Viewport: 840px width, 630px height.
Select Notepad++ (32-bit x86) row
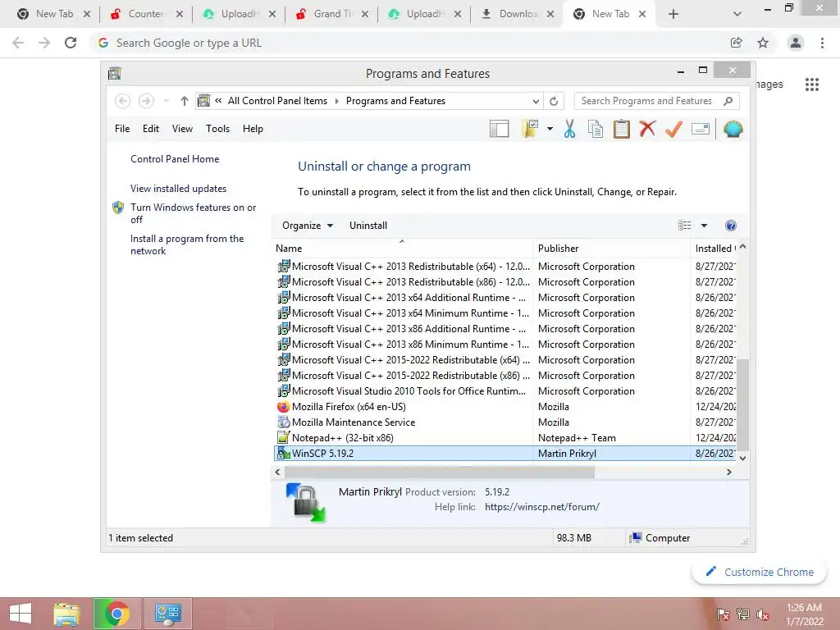pos(505,438)
